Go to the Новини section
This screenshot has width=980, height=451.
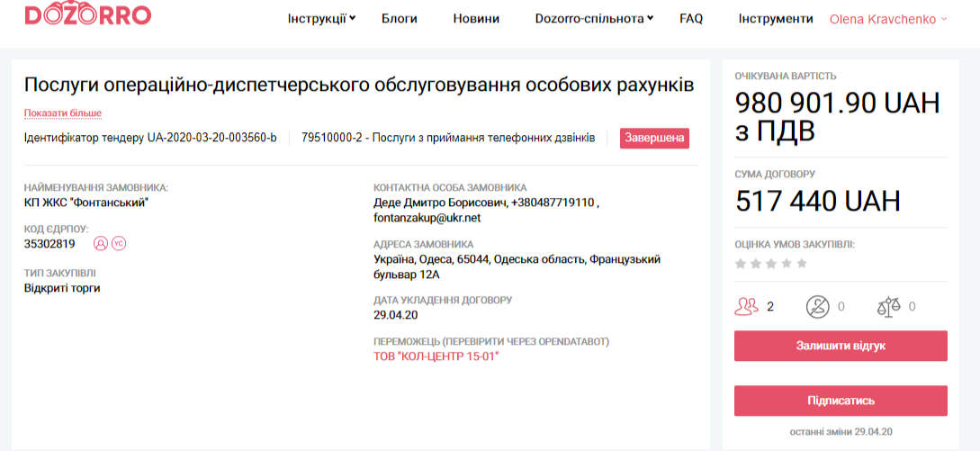[x=476, y=19]
